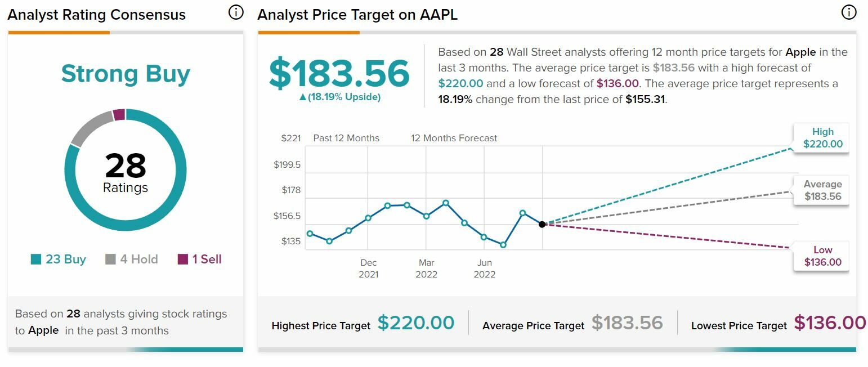This screenshot has width=868, height=367.
Task: Click the 28 Ratings donut center
Action: [126, 172]
